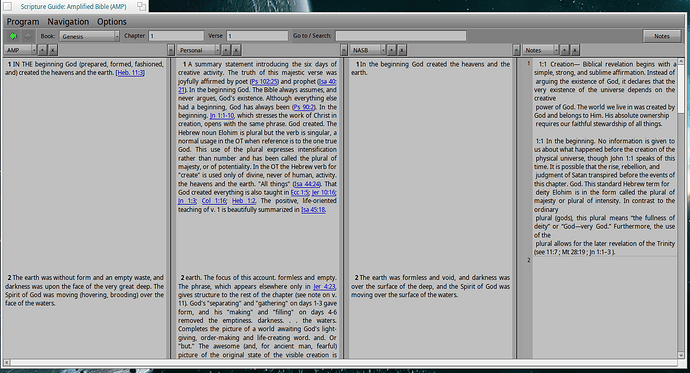Follow the Heb 1:2 link
This screenshot has height=373, width=690.
pos(243,201)
